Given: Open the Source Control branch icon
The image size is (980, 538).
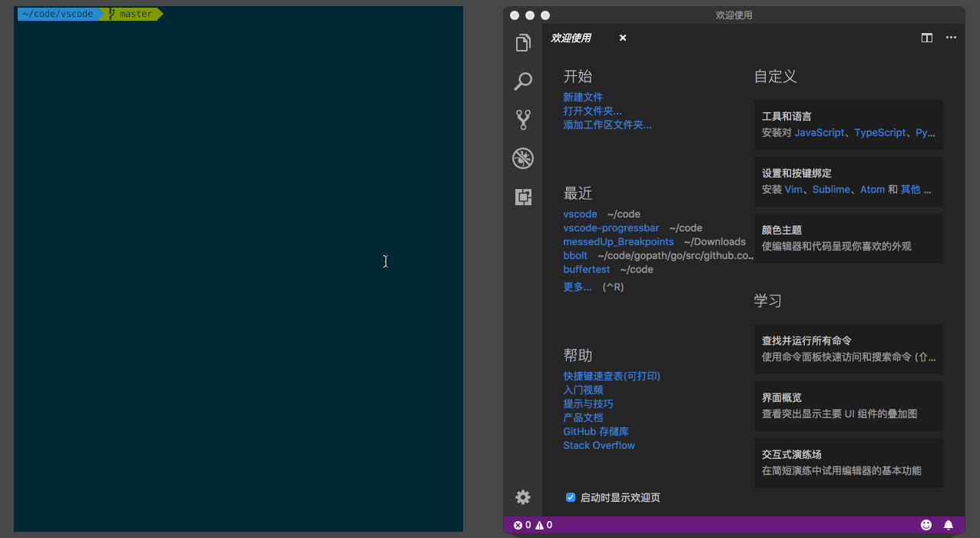Looking at the screenshot, I should point(523,119).
